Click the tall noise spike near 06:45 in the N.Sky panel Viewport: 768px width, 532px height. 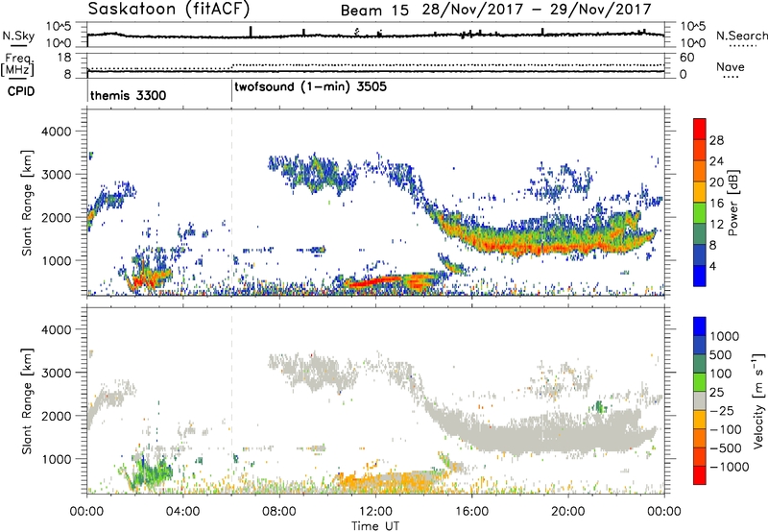click(x=251, y=32)
